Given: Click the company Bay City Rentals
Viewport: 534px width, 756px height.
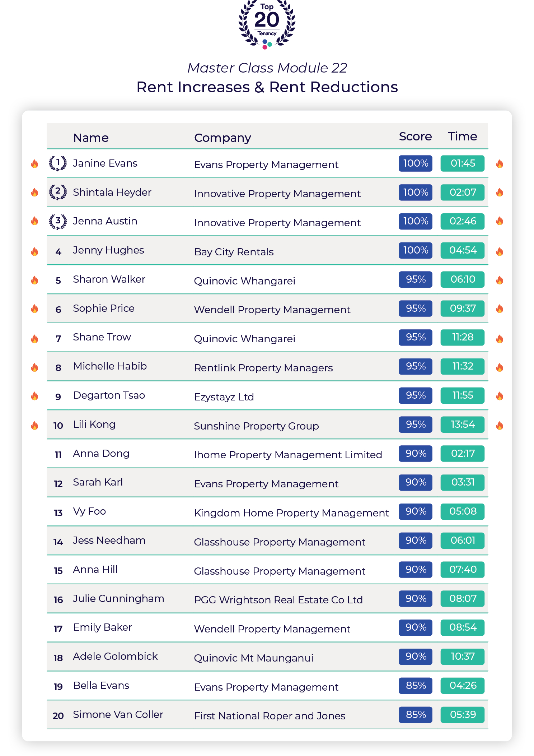Looking at the screenshot, I should 234,252.
